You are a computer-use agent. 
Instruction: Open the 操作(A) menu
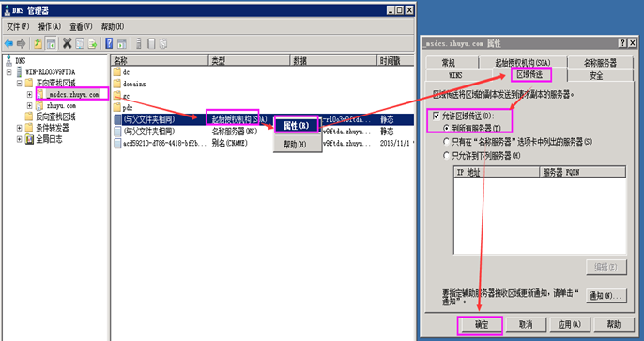click(x=50, y=26)
